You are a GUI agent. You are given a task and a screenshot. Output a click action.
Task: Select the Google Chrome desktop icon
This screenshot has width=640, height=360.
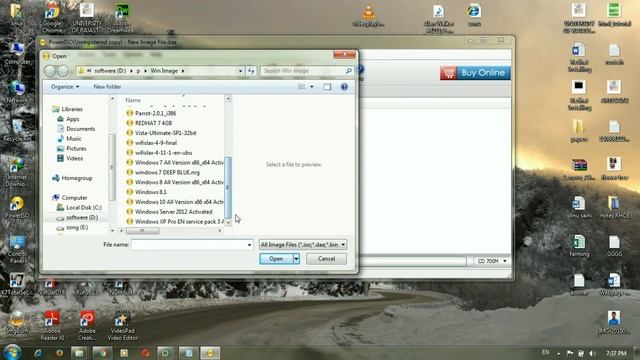[x=52, y=18]
